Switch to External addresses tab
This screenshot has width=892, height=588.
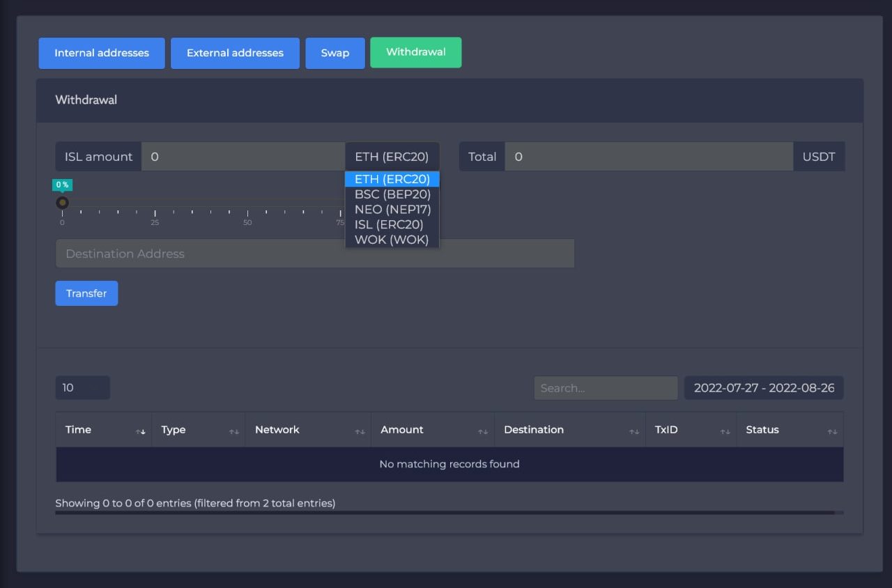235,53
